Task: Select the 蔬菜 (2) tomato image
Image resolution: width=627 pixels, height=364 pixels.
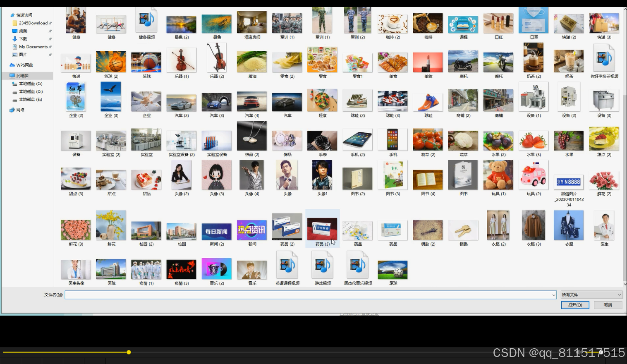Action: click(x=428, y=139)
